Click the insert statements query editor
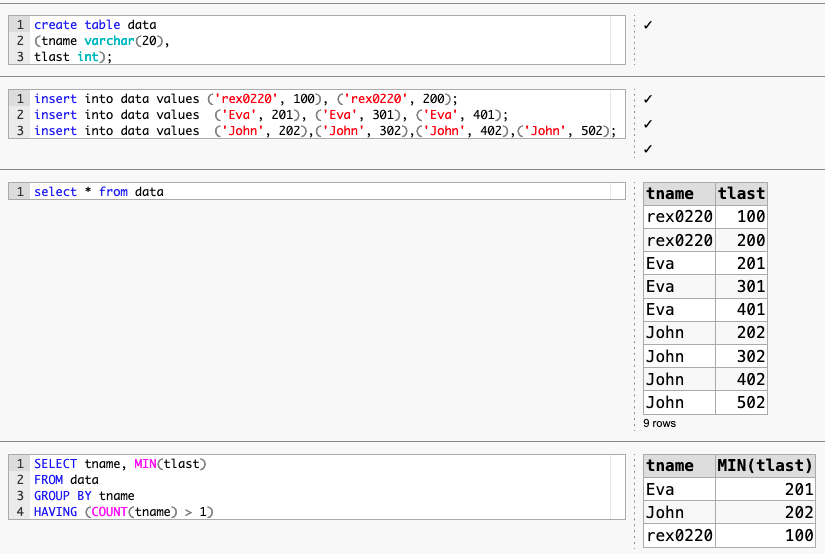Screen dimensions: 825x554 317,114
